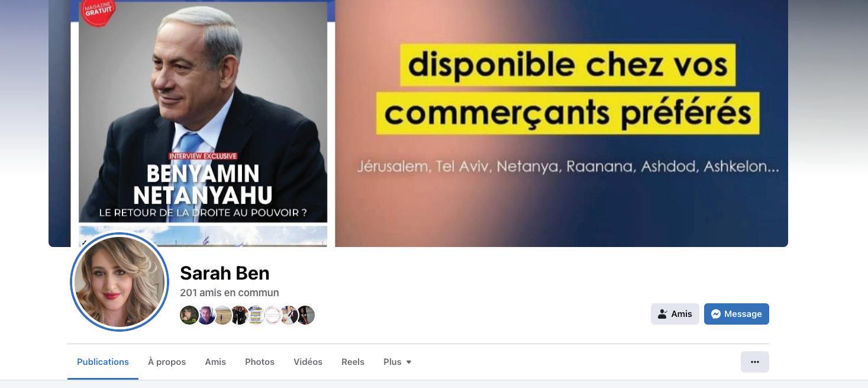Click the yellow-and-blue flyer mutual friend avatar
Screen dimensions: 868x388
[x=256, y=315]
